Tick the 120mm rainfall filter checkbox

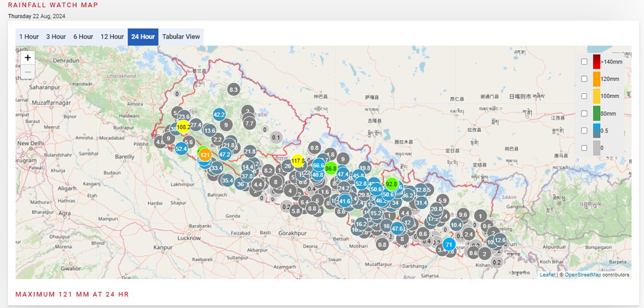583,78
